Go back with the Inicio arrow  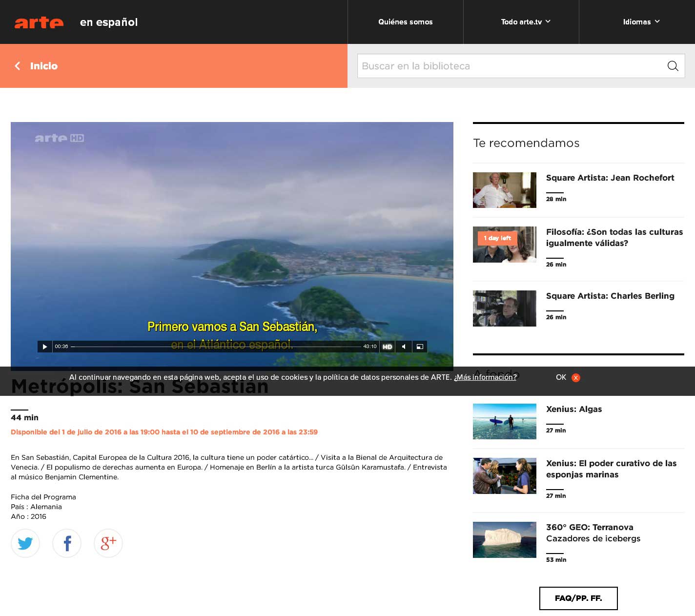click(x=18, y=66)
